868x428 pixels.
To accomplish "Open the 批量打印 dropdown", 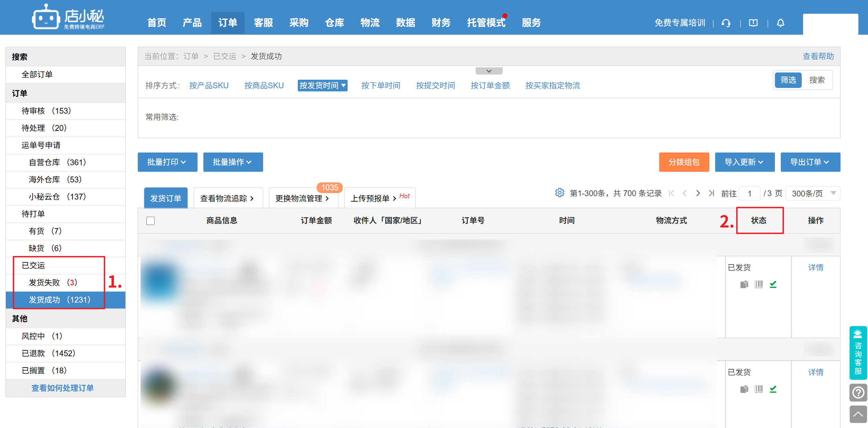I will point(167,162).
